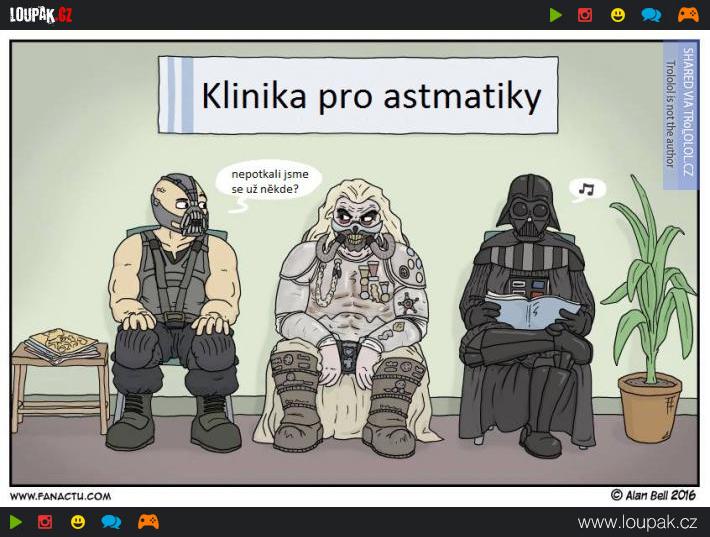
Task: Click the WWW.FANACTU.COM text under the image
Action: (x=60, y=496)
